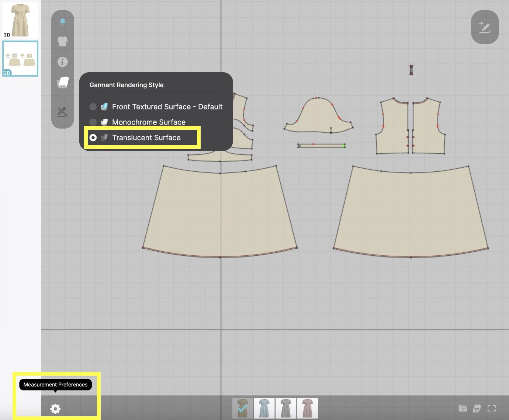Open Measurement Preferences with the gear icon
The height and width of the screenshot is (420, 509).
56,409
